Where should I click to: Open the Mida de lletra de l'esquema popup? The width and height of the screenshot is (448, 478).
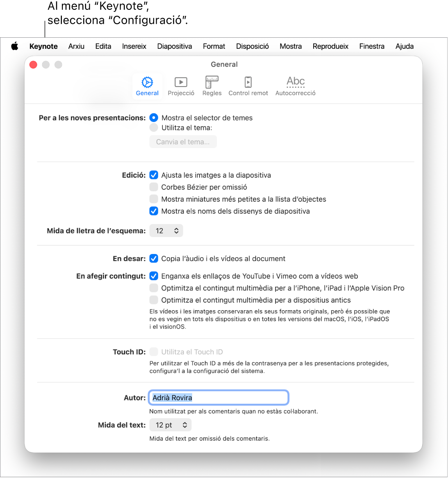166,231
